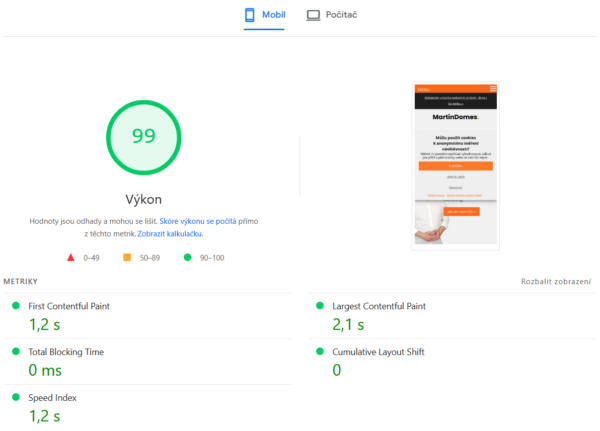The height and width of the screenshot is (431, 600).
Task: Click the Cumulative Layout Shift value 0
Action: point(337,370)
